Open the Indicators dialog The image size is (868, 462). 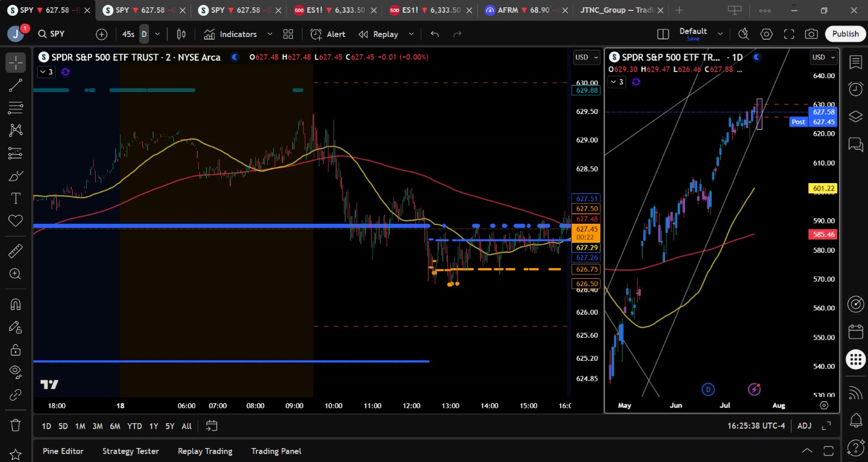[230, 34]
